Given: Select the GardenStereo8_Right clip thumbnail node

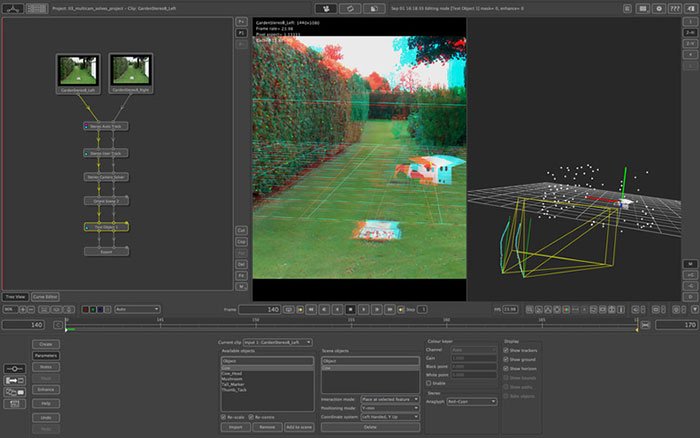Looking at the screenshot, I should (131, 74).
